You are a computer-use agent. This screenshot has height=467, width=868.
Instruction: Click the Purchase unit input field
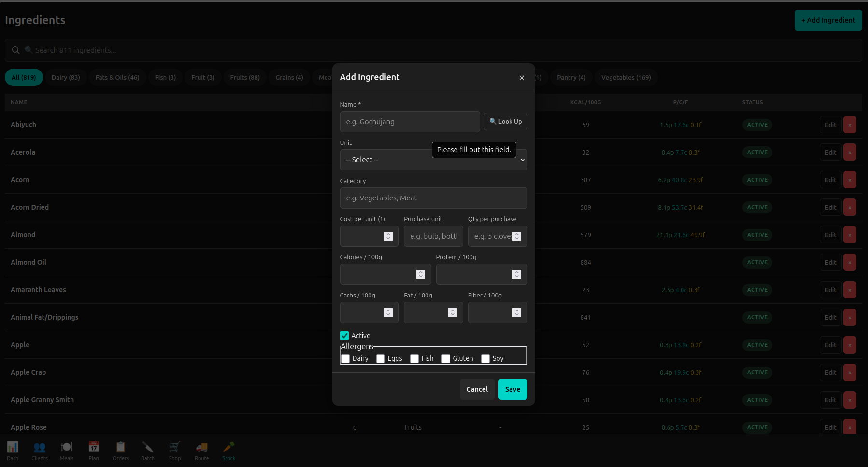pyautogui.click(x=433, y=236)
